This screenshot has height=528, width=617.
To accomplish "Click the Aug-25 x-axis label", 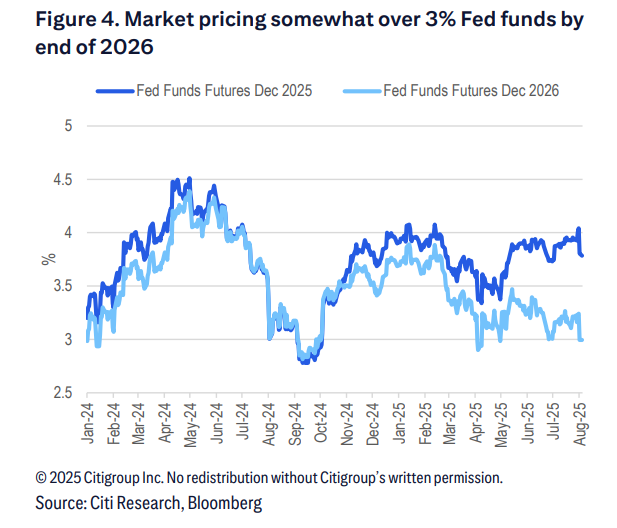I will pos(582,423).
